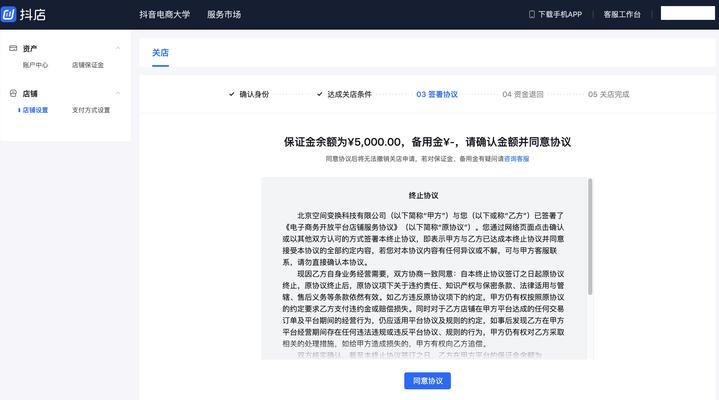
Task: Click the 资产 wallet icon in sidebar
Action: 12,48
